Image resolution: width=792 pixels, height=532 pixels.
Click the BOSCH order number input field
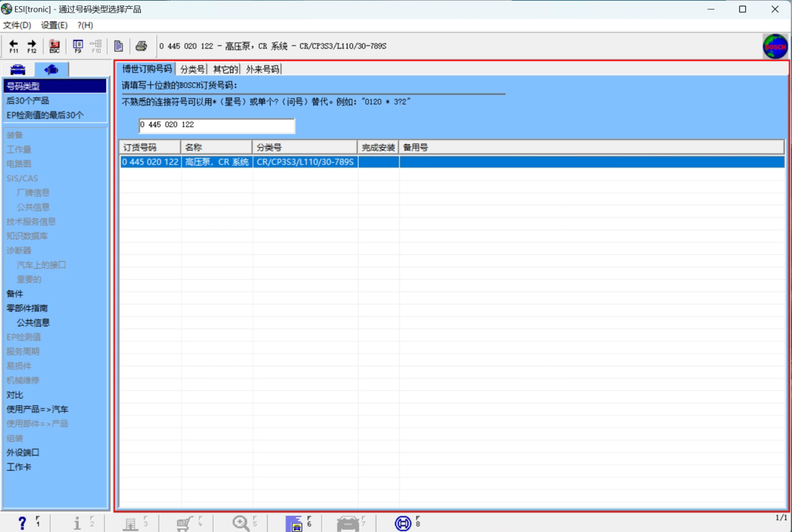[x=217, y=125]
